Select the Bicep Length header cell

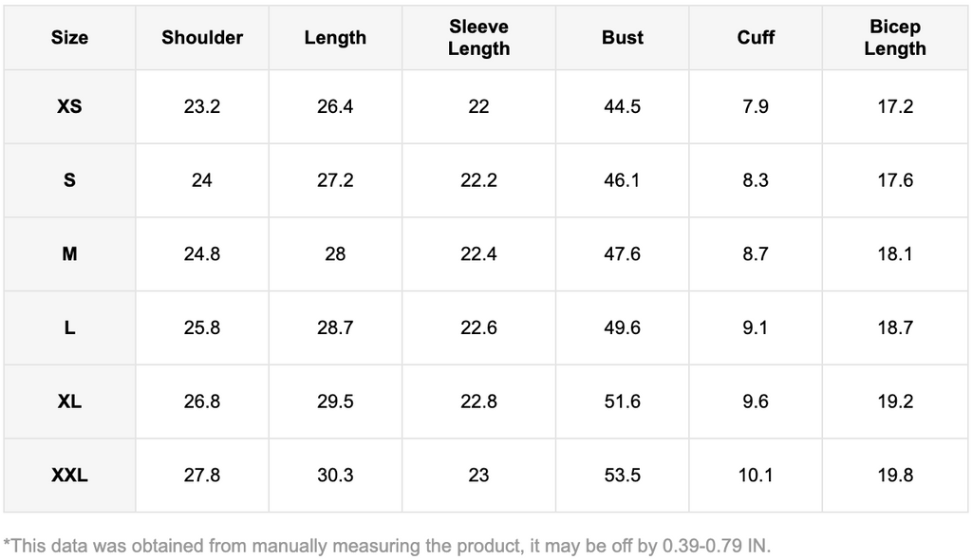point(894,38)
